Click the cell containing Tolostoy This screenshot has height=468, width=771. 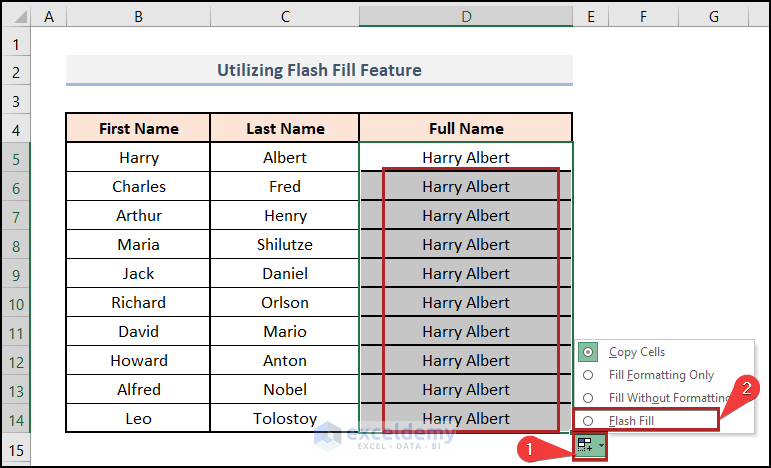(x=285, y=418)
